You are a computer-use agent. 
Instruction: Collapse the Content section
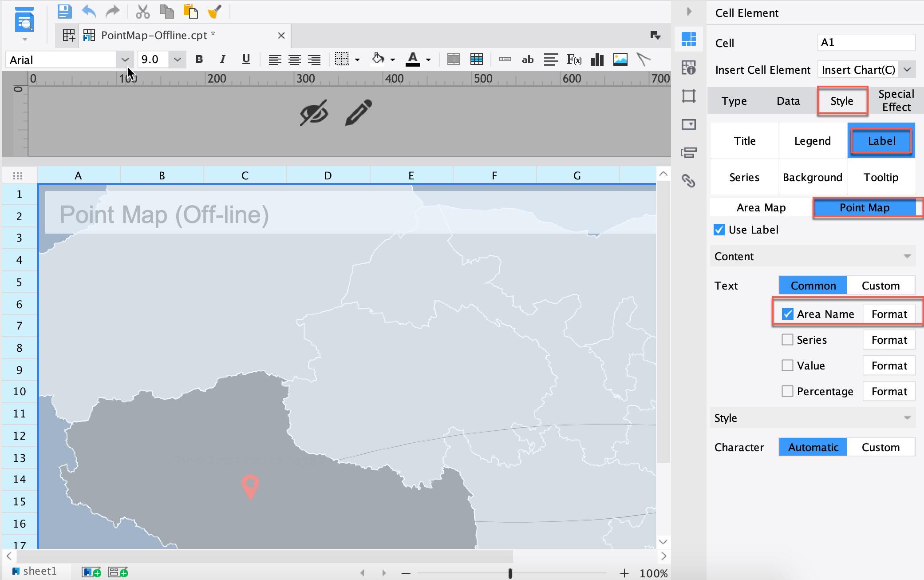tap(907, 256)
